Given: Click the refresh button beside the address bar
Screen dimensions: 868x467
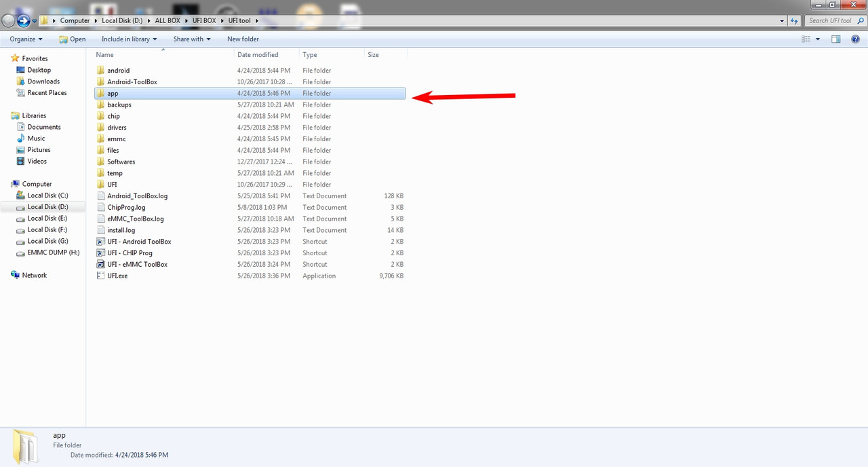Looking at the screenshot, I should point(795,20).
